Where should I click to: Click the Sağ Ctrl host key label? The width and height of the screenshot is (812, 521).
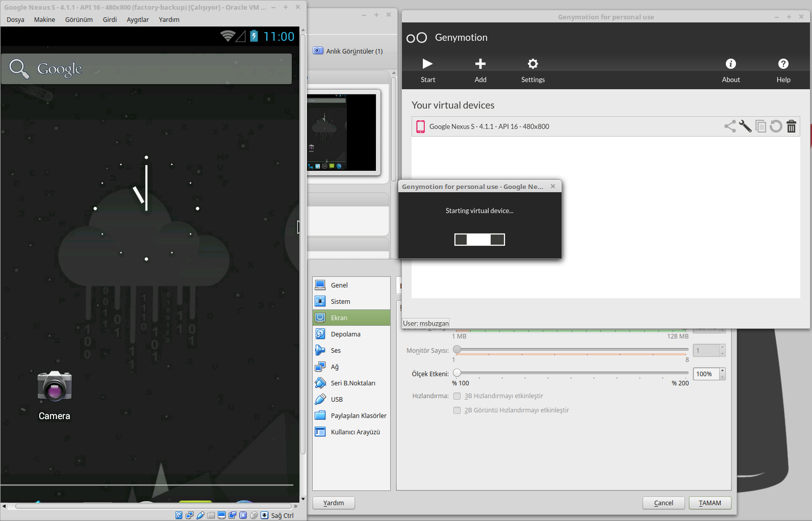(x=283, y=516)
